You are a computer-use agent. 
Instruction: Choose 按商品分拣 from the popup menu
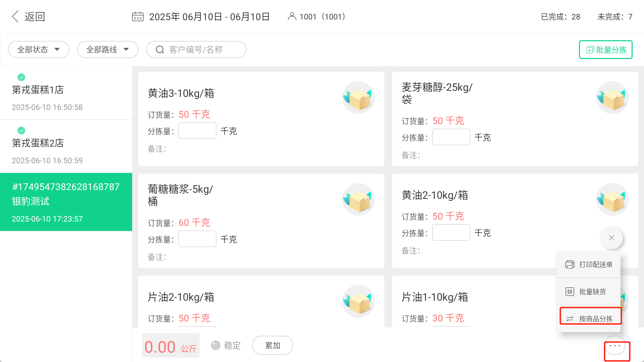[x=590, y=318]
